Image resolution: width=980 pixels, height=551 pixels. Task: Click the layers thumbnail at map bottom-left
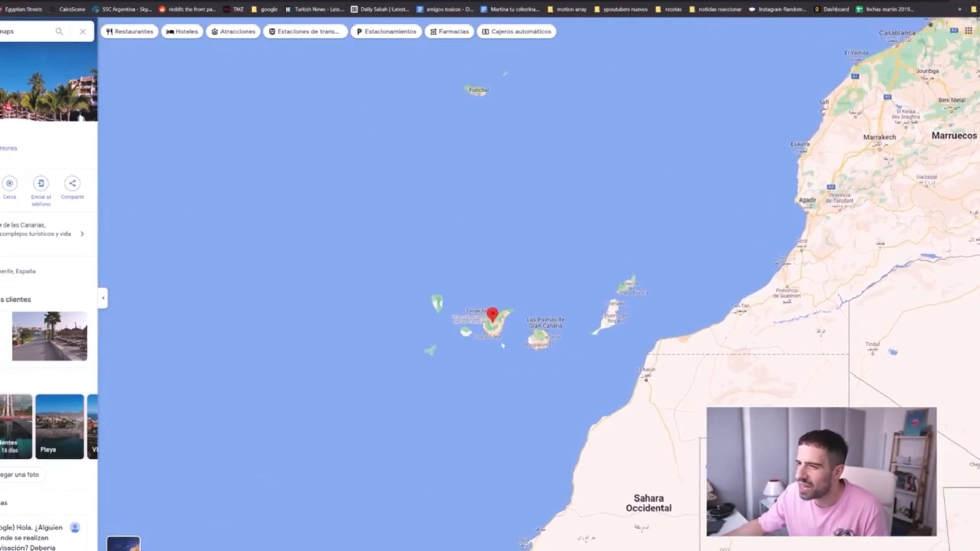pos(124,543)
